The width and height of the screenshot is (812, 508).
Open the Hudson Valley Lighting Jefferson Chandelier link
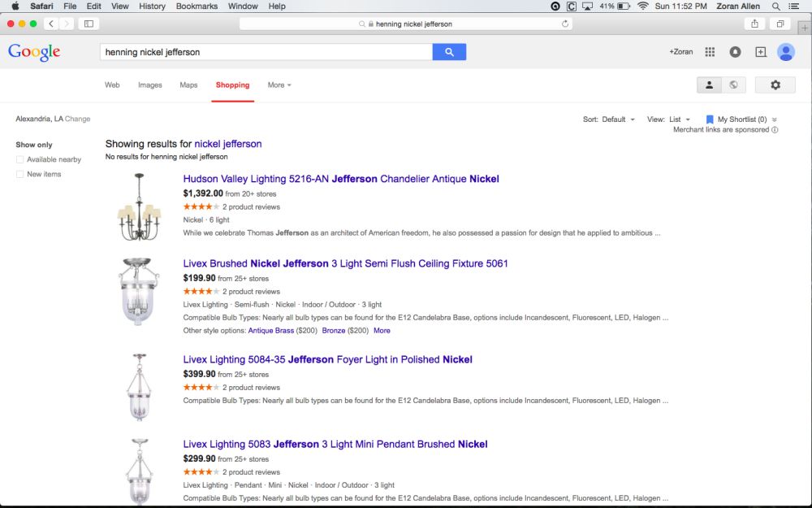click(341, 179)
